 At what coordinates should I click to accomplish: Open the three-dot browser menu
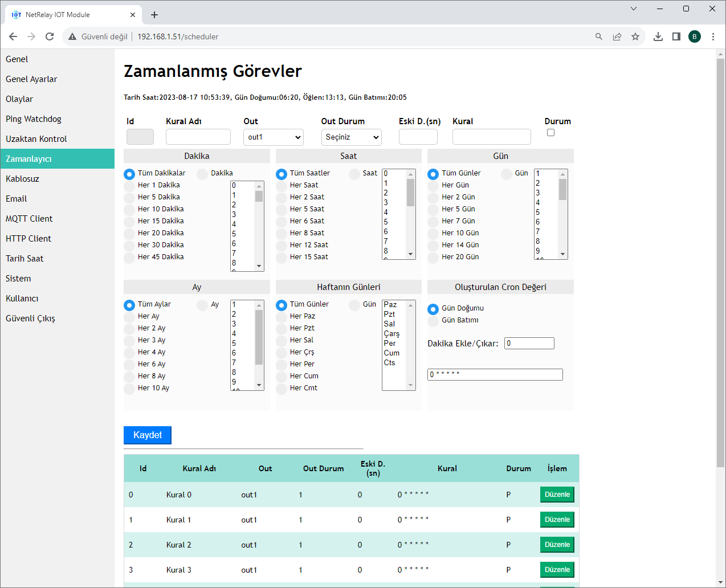click(713, 36)
